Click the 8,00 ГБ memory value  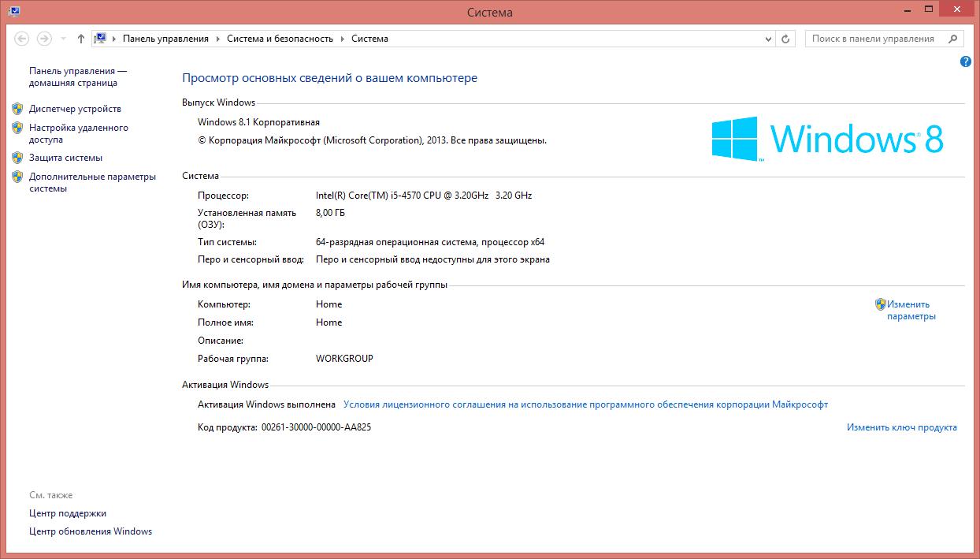click(330, 213)
